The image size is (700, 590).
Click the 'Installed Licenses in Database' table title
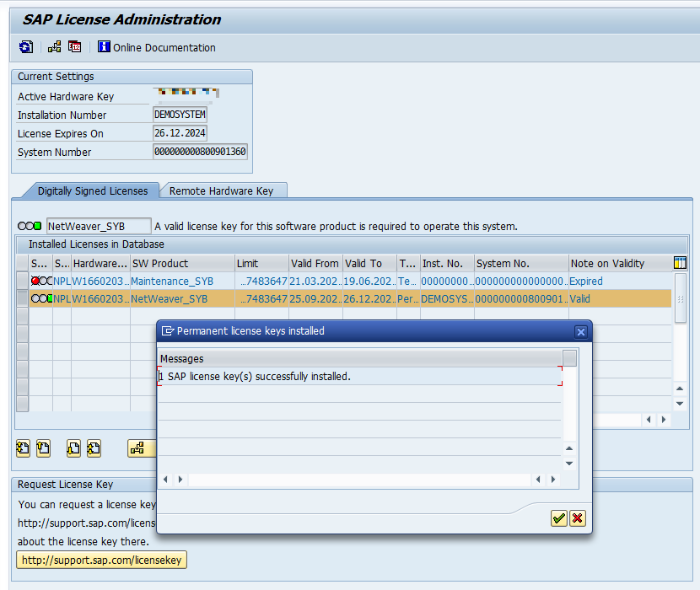pos(96,244)
